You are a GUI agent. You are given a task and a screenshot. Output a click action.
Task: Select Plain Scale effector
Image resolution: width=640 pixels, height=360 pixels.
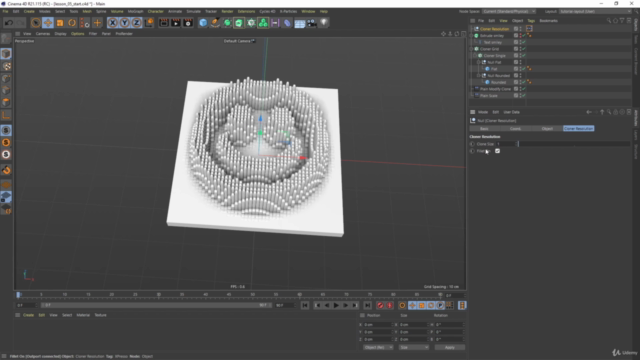pyautogui.click(x=489, y=96)
